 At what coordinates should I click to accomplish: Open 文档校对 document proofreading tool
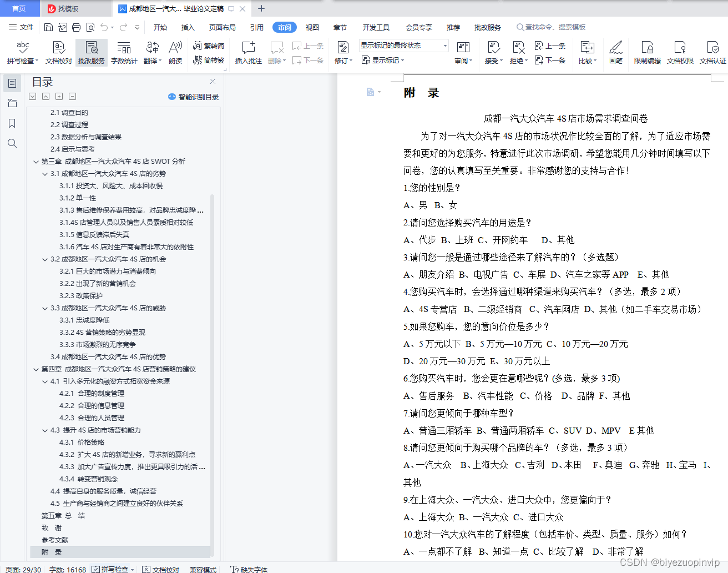click(x=59, y=53)
